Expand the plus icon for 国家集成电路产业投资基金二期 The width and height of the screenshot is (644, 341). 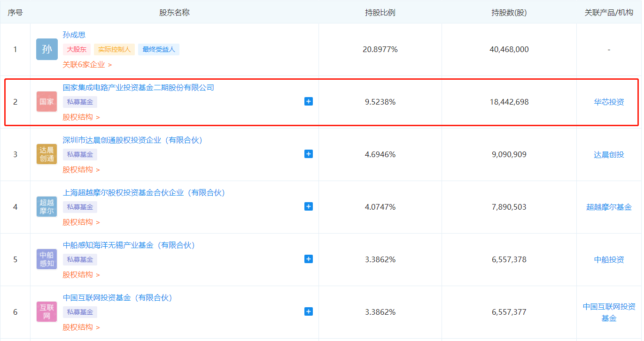309,101
